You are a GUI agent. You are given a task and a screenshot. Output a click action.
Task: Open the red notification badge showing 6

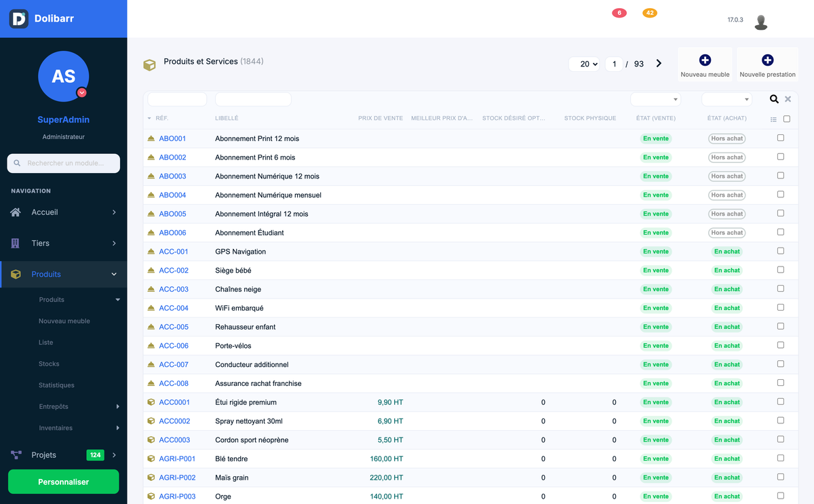click(x=619, y=13)
